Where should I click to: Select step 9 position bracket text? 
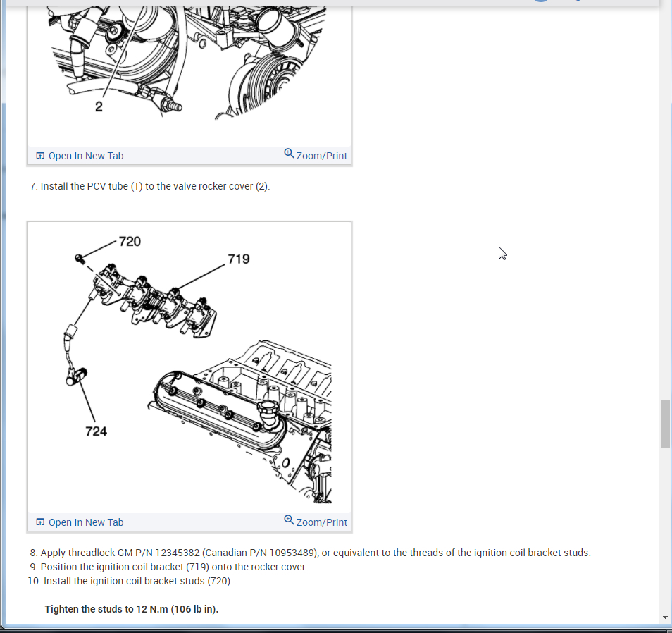tap(168, 567)
